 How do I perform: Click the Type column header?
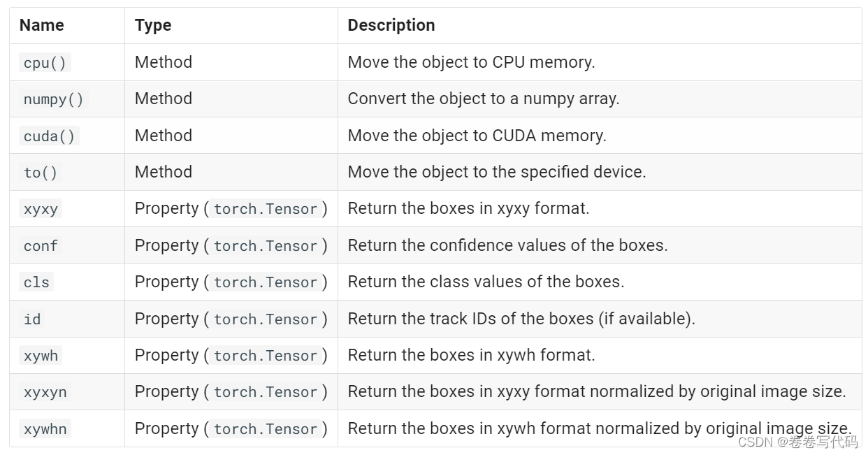[153, 25]
